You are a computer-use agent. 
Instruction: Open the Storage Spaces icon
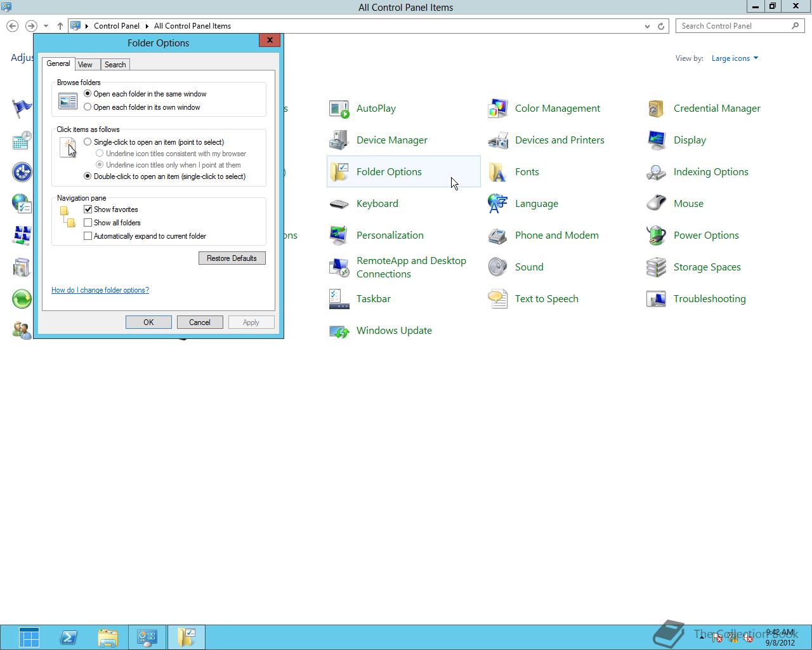coord(657,267)
